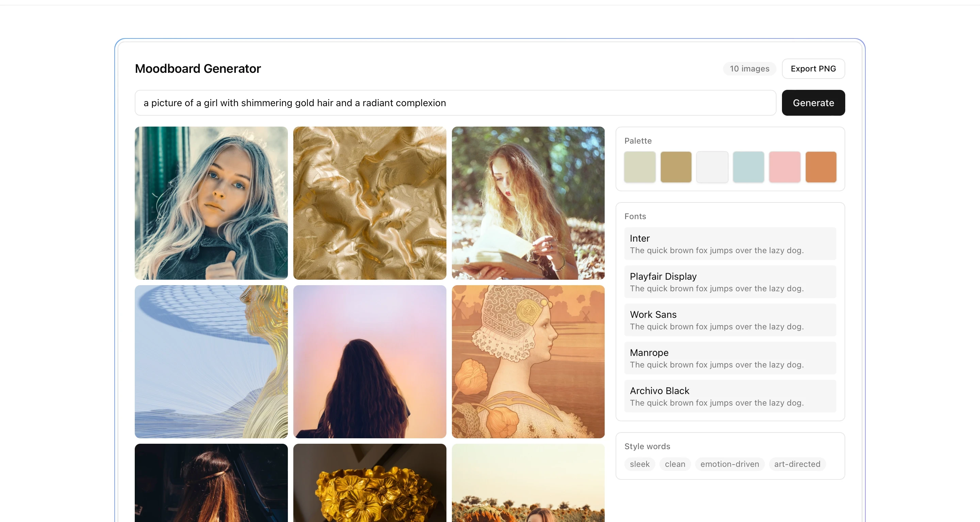Select the pale beige palette swatch

point(639,167)
